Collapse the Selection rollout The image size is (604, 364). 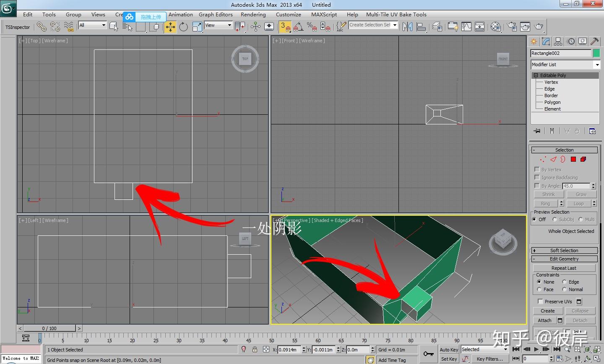pos(565,150)
